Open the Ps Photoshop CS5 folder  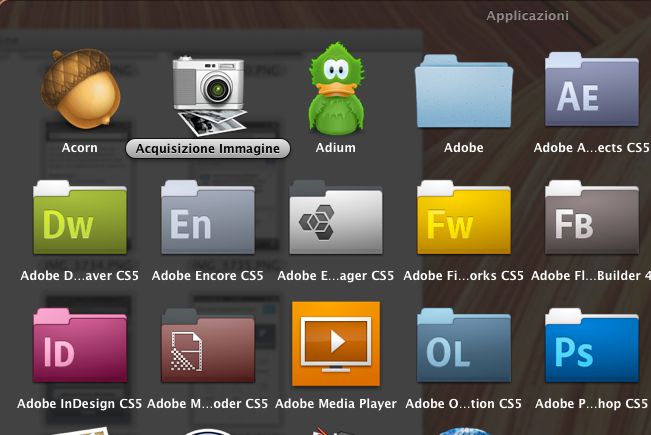click(592, 345)
